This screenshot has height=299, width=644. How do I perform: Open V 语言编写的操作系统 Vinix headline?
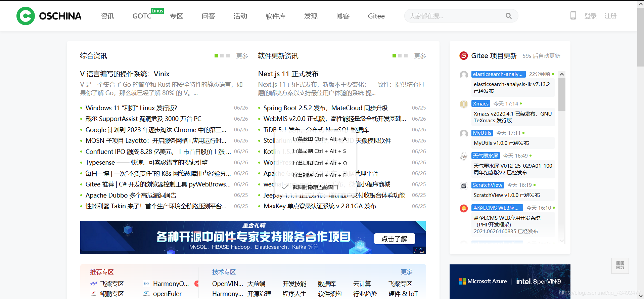pyautogui.click(x=125, y=74)
